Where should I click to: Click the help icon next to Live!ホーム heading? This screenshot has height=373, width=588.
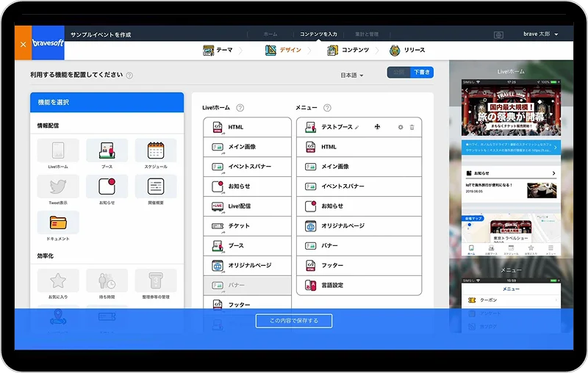(240, 108)
